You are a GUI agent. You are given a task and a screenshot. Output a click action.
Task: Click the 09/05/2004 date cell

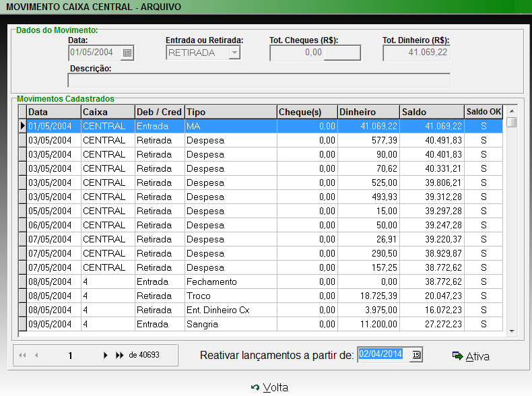[54, 324]
